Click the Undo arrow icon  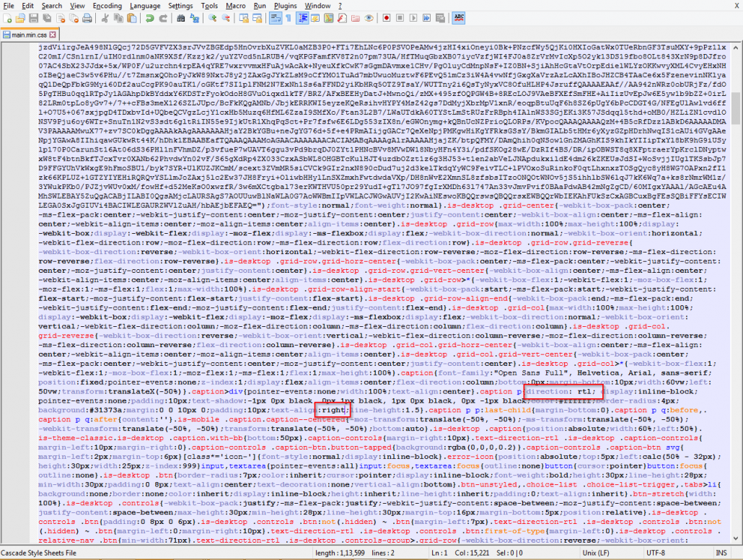(149, 17)
